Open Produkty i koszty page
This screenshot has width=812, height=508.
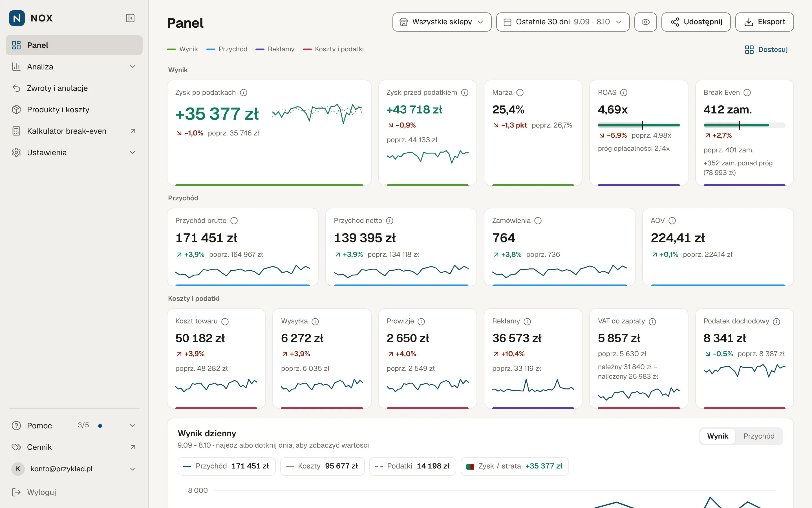[74, 110]
